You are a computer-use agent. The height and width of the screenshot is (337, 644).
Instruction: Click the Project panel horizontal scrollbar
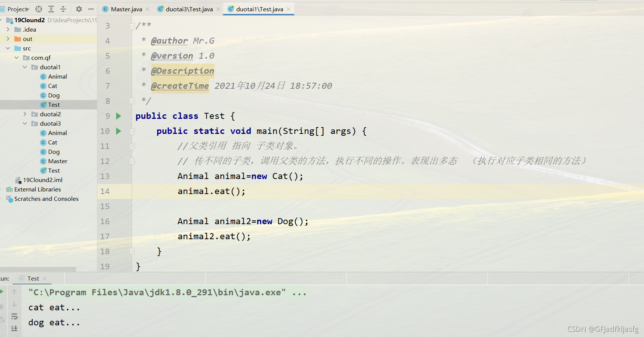coord(38,269)
